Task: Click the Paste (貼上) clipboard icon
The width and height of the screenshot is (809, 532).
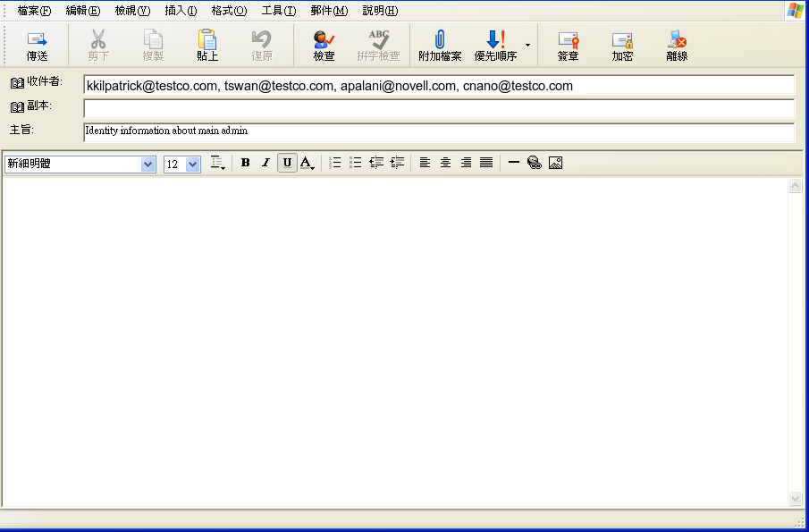Action: pyautogui.click(x=206, y=39)
